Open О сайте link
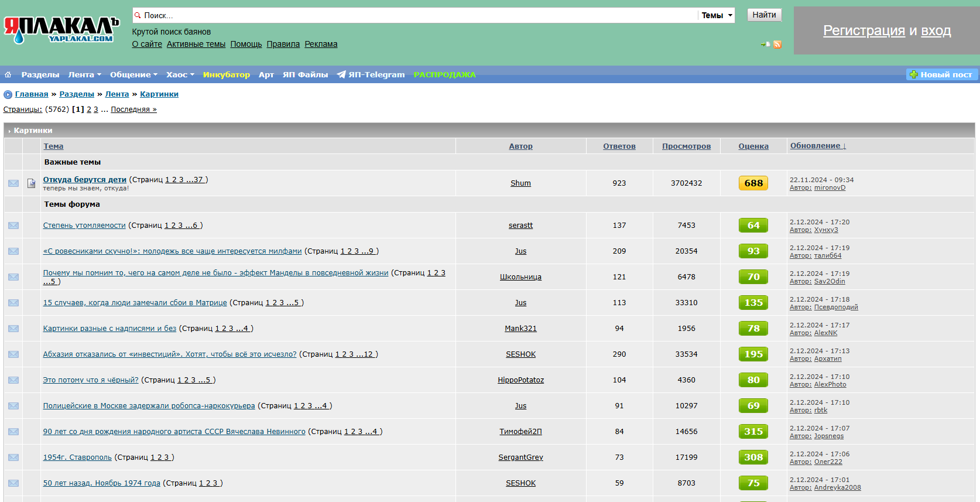The image size is (980, 502). (x=147, y=44)
